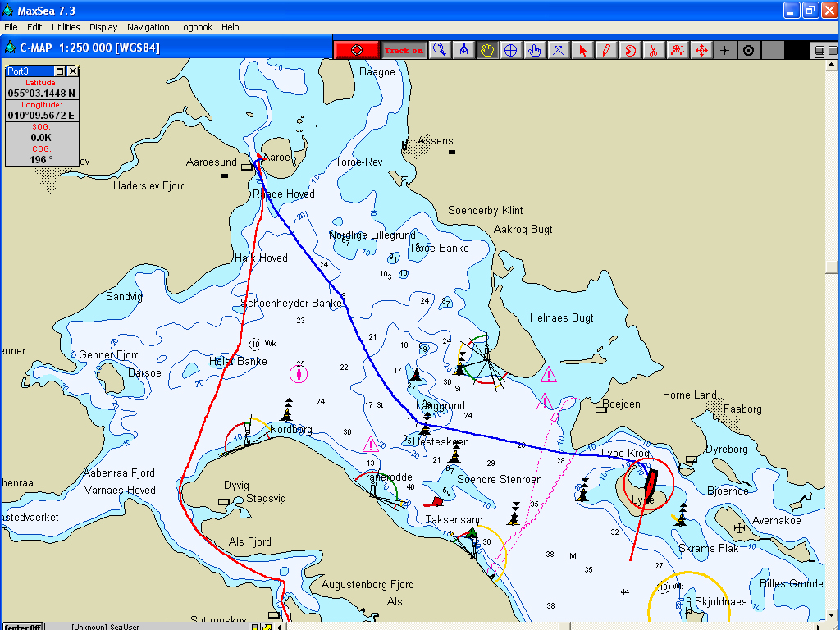840x630 pixels.
Task: Click the yellow arrow icon in status bar
Action: [267, 627]
